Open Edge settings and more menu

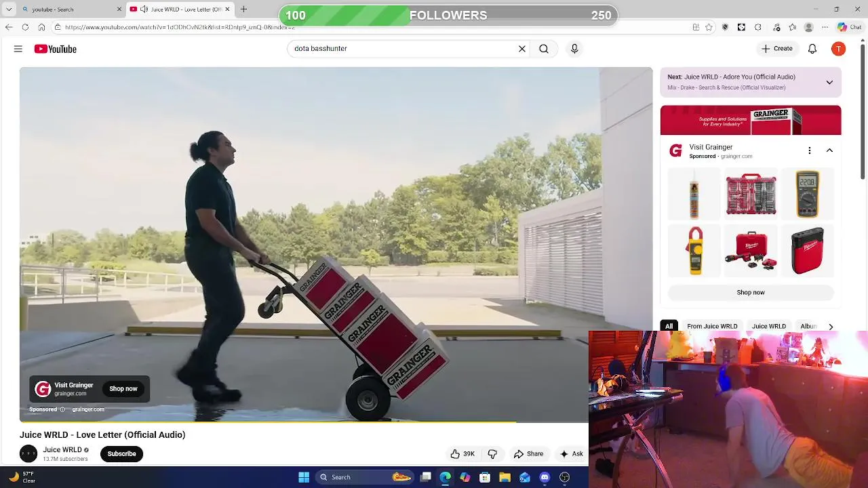pyautogui.click(x=825, y=27)
